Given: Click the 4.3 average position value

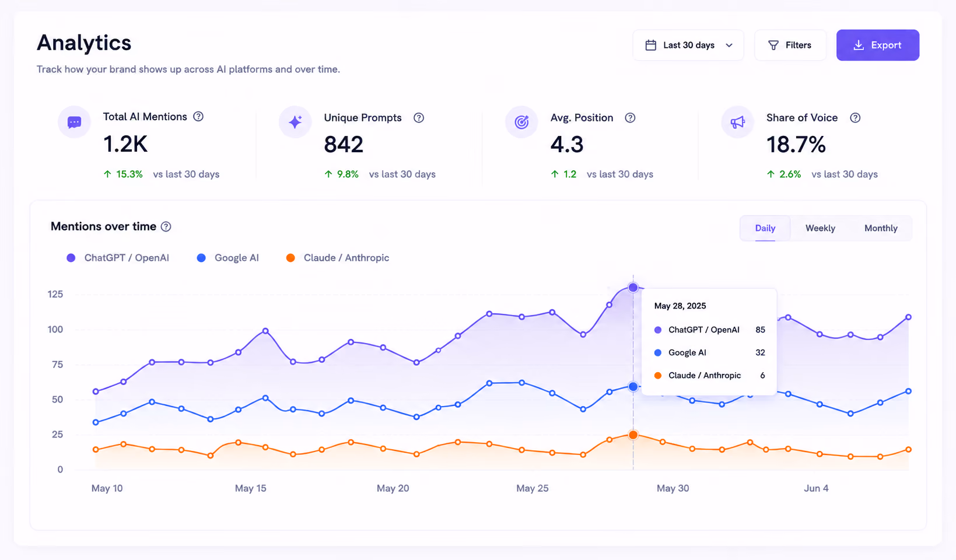Looking at the screenshot, I should pyautogui.click(x=567, y=145).
